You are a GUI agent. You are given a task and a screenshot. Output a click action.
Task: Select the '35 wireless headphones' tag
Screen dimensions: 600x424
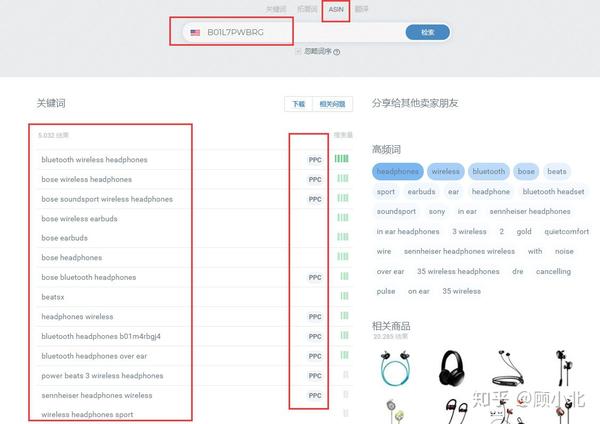(x=458, y=271)
